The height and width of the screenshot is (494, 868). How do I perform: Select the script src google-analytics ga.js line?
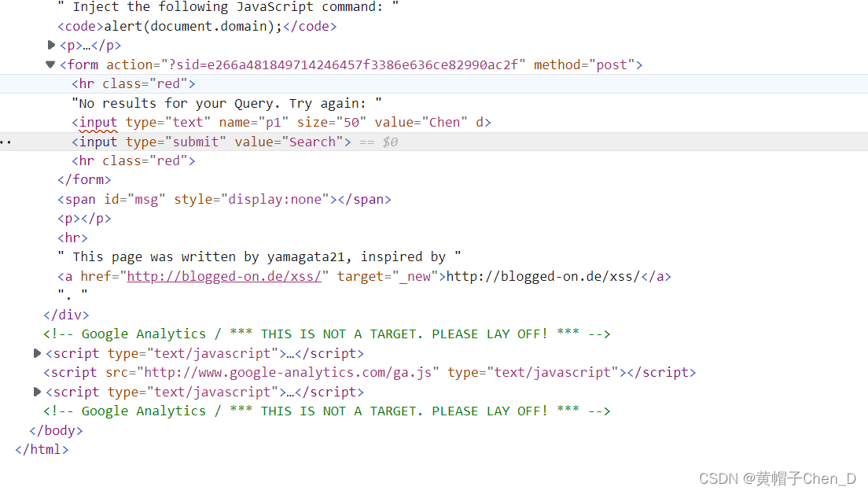pos(370,373)
